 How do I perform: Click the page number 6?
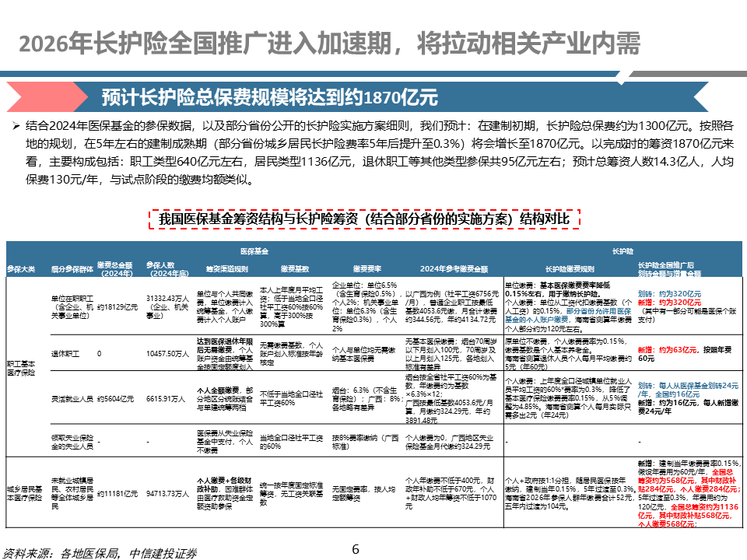click(356, 548)
